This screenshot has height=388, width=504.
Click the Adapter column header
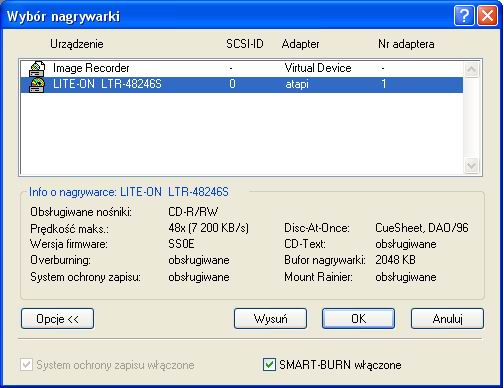point(300,44)
